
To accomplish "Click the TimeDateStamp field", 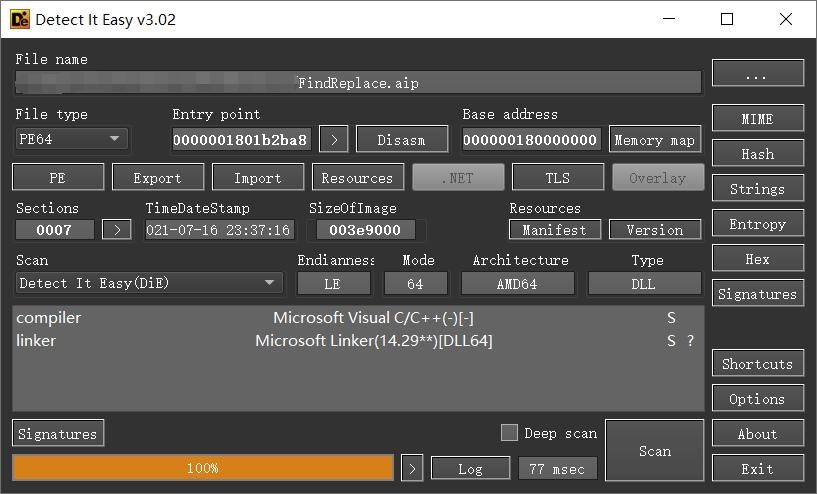I will pyautogui.click(x=219, y=230).
